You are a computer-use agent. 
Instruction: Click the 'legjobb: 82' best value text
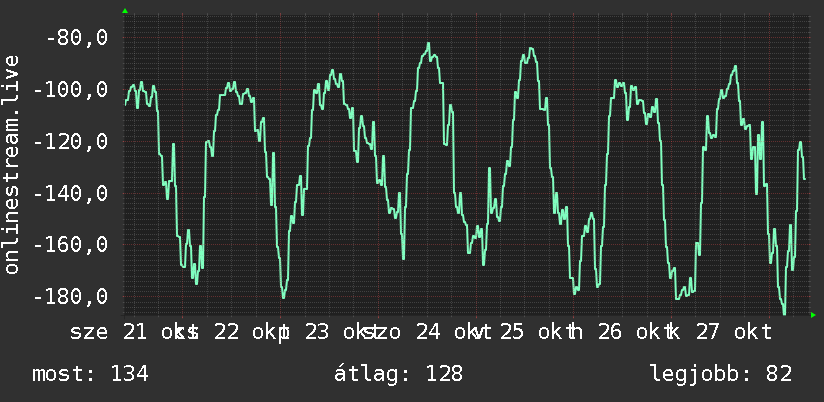(x=721, y=374)
